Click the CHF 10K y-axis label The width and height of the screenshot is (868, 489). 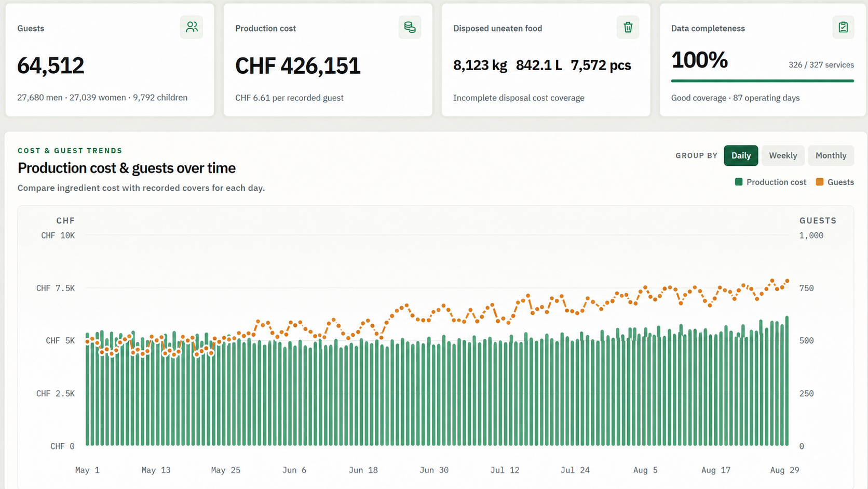pos(58,235)
